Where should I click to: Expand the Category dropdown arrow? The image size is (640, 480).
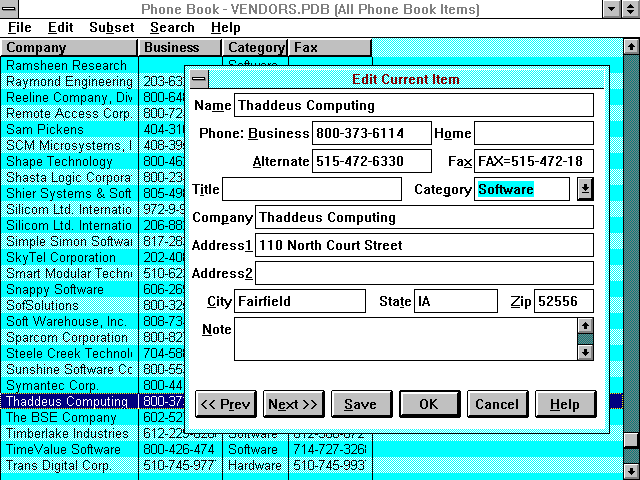pyautogui.click(x=585, y=189)
